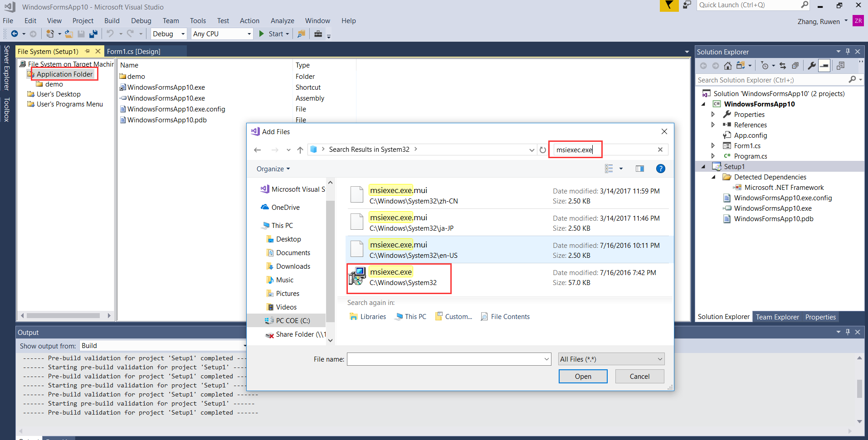Expand the Form1.cs node in Solution Explorer
Screen dimensions: 868x440
(713, 145)
